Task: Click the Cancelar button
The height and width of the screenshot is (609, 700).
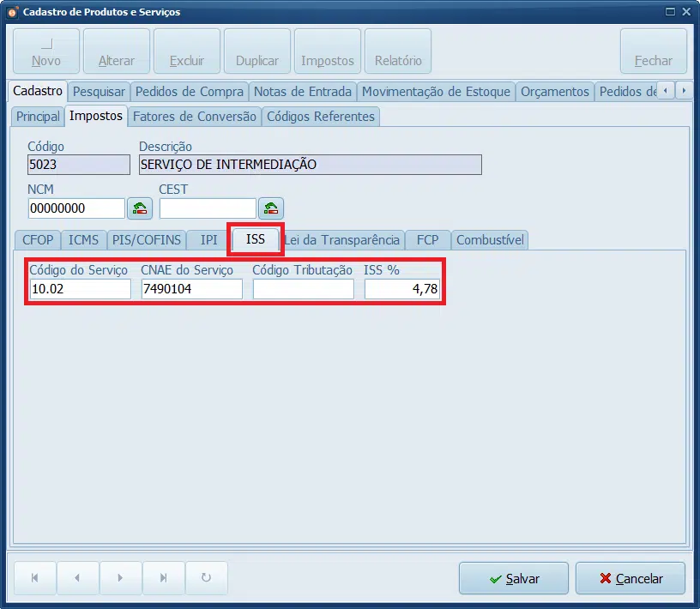Action: click(x=631, y=579)
